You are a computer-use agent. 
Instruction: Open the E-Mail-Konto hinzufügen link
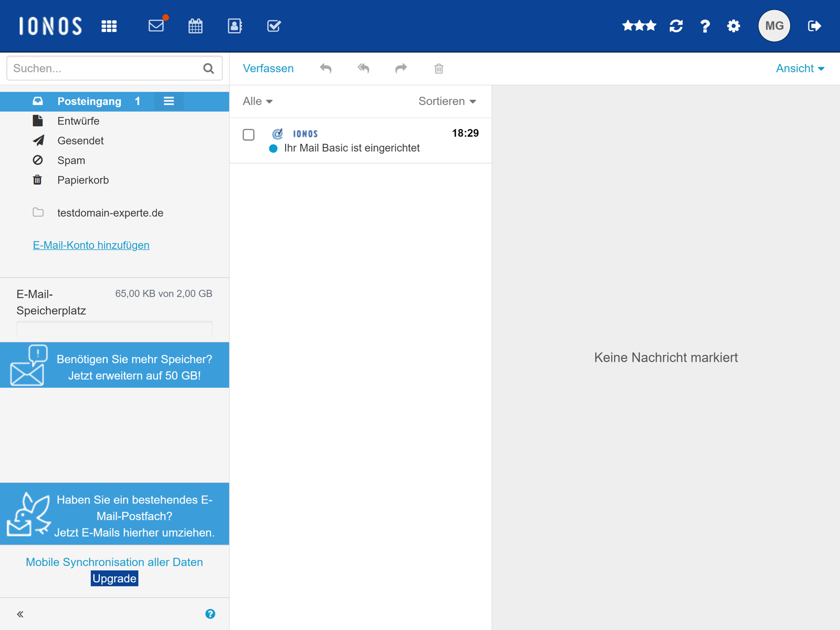91,245
